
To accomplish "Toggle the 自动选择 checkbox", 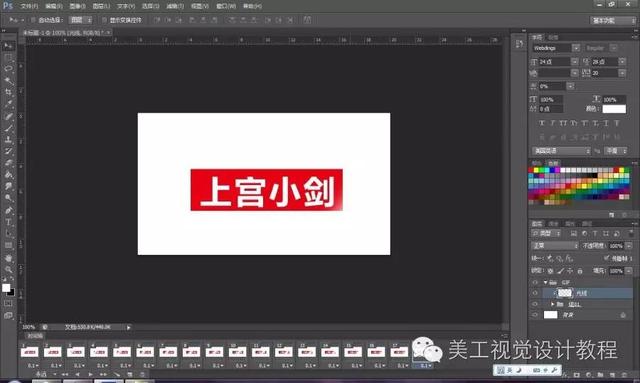I will pos(33,20).
